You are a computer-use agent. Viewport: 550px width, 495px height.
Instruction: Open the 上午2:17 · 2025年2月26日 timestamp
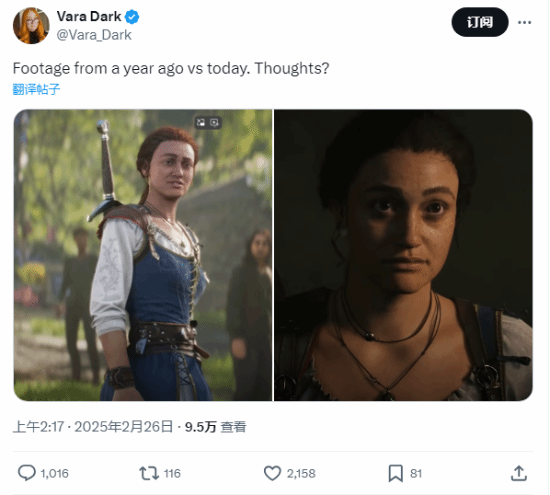pos(93,427)
